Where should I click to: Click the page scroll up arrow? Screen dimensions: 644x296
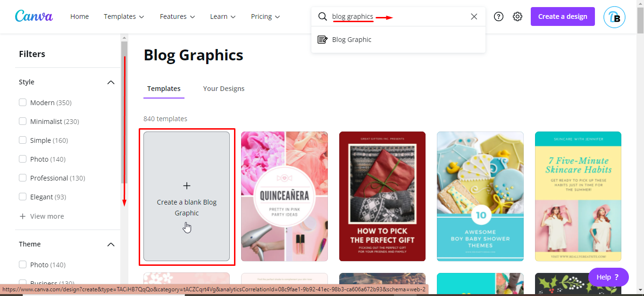coord(640,4)
